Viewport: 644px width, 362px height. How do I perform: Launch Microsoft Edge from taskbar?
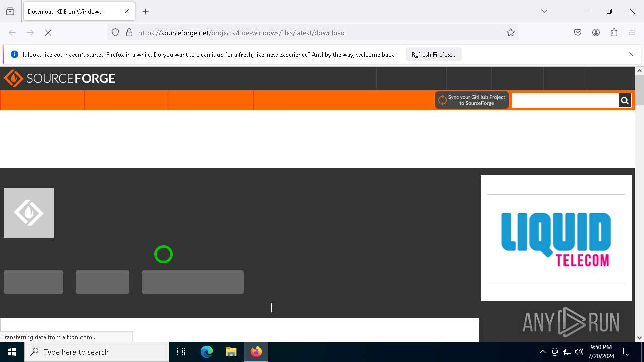pos(207,352)
